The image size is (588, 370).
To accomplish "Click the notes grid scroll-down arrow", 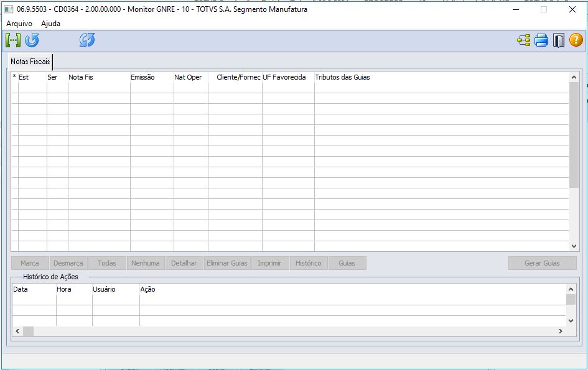I will pyautogui.click(x=574, y=246).
